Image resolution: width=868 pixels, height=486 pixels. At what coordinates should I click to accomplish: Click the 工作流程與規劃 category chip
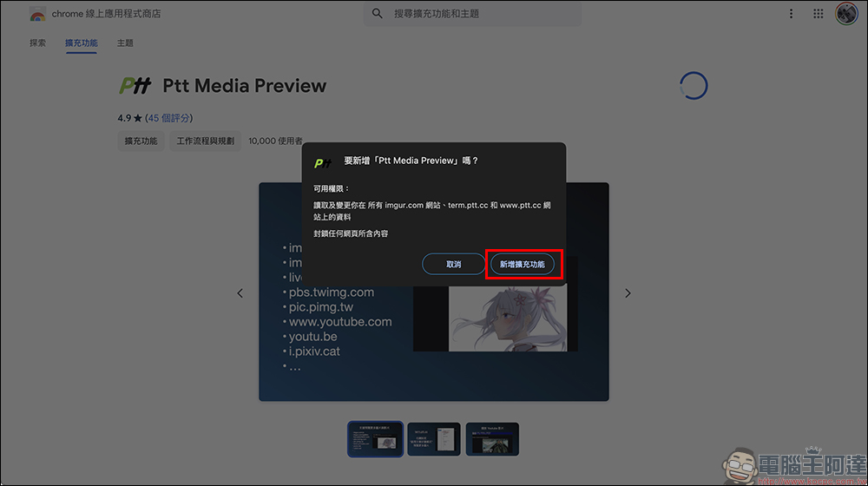(x=206, y=141)
